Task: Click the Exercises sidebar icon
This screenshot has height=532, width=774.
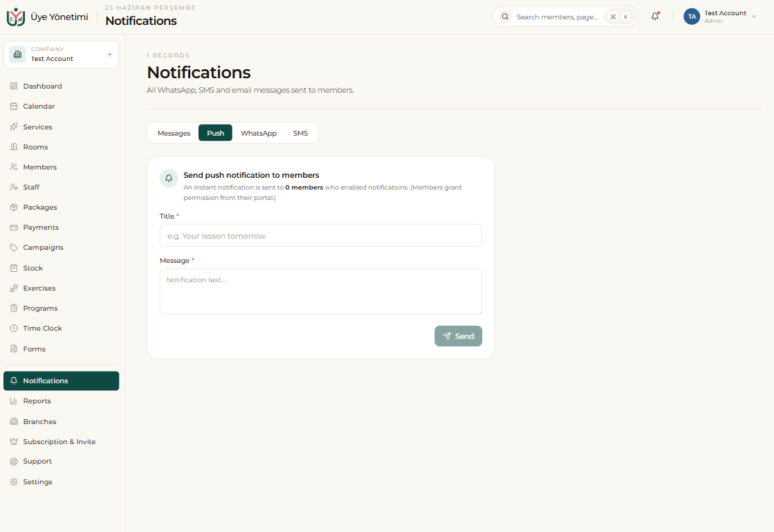Action: 14,288
